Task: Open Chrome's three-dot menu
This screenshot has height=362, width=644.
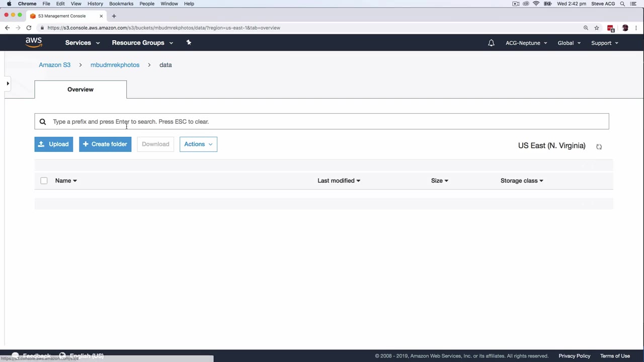Action: (x=636, y=28)
